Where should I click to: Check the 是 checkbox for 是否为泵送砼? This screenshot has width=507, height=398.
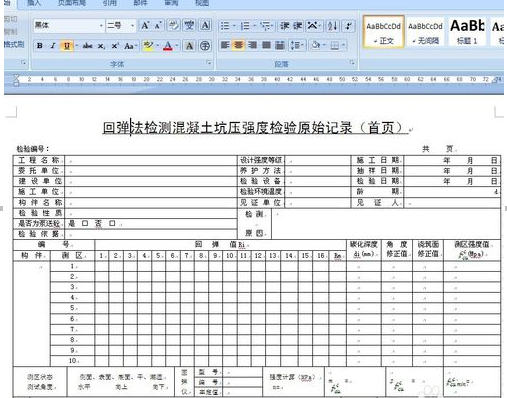point(85,223)
